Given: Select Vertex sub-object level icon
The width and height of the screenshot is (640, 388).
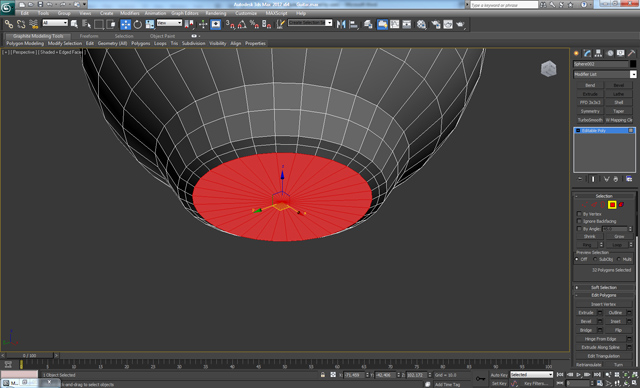Looking at the screenshot, I should [585, 205].
